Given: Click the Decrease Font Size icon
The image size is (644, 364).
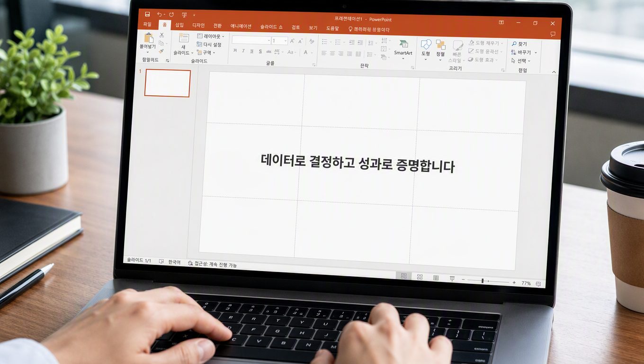Looking at the screenshot, I should pyautogui.click(x=301, y=42).
